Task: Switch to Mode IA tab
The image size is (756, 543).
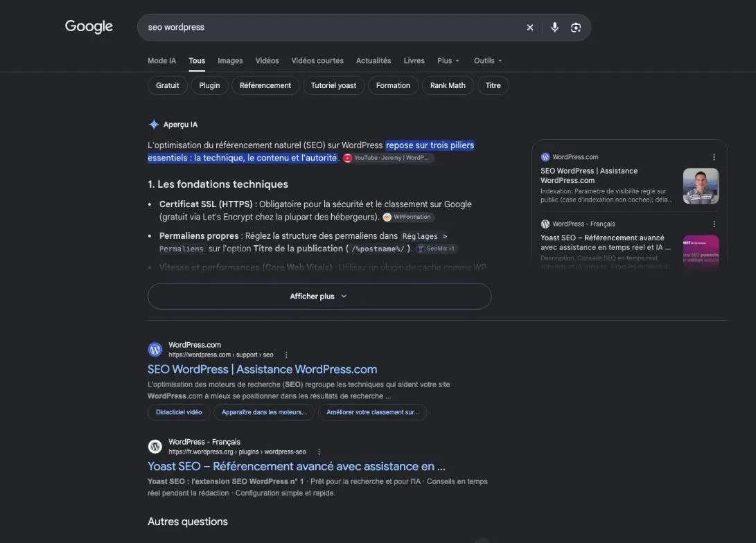Action: [162, 61]
